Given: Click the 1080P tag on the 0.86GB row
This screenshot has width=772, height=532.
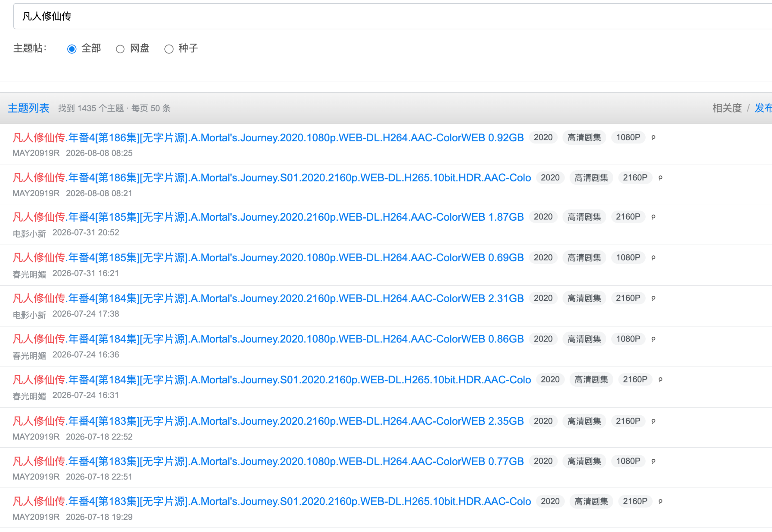Looking at the screenshot, I should (x=628, y=339).
